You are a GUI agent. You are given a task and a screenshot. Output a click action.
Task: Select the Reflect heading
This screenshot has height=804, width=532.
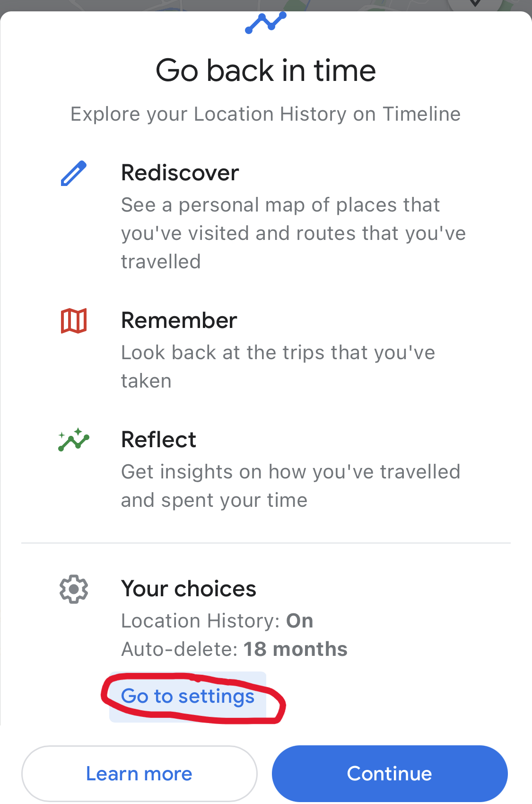(159, 440)
